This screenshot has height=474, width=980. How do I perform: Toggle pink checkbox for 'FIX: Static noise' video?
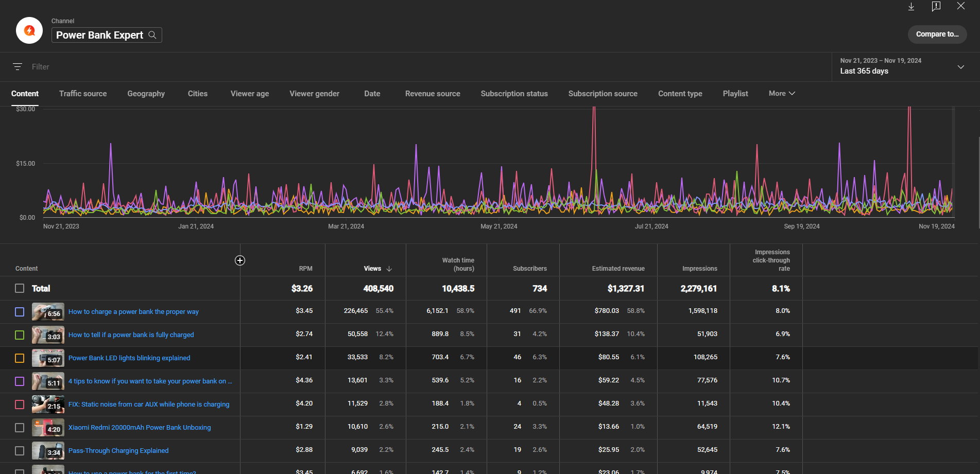coord(20,405)
